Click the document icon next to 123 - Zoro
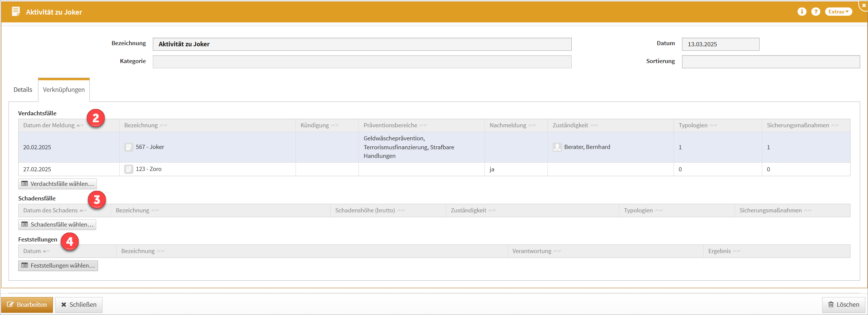 pos(129,169)
